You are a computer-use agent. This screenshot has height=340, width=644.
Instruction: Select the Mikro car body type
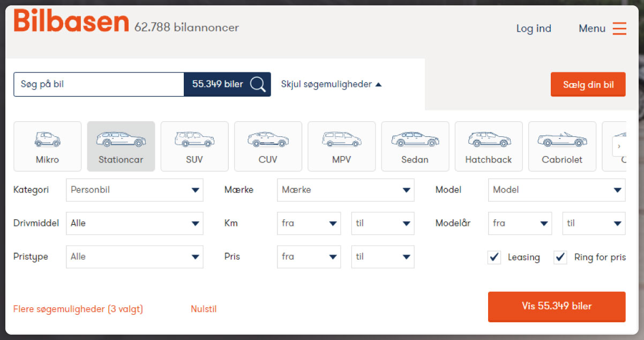click(47, 146)
